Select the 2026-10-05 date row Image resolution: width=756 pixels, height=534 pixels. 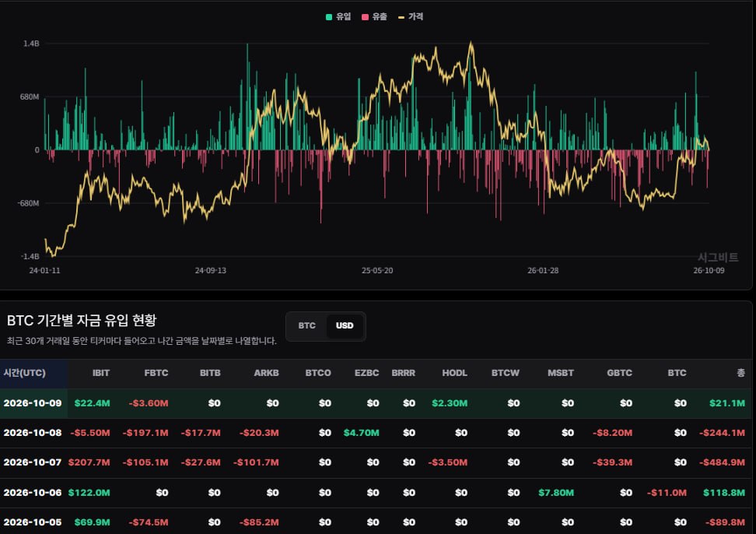pos(376,522)
